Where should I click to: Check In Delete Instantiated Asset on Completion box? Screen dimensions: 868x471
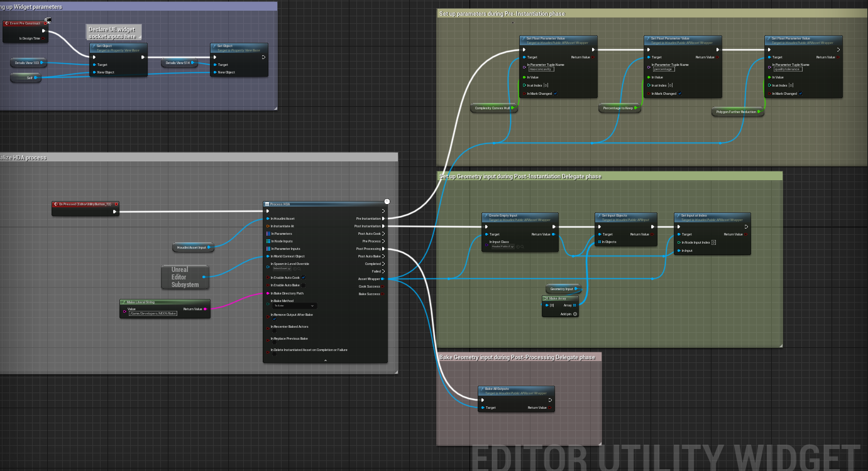point(274,354)
